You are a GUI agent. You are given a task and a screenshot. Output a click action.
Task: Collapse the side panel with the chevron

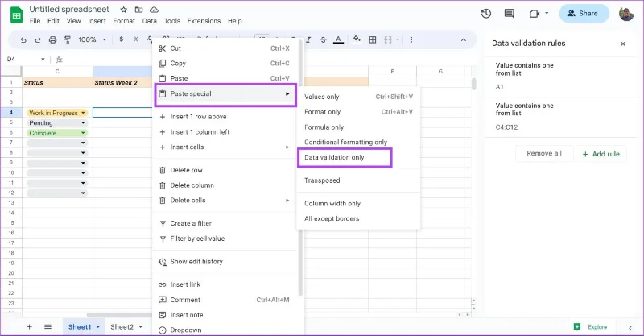pos(630,328)
